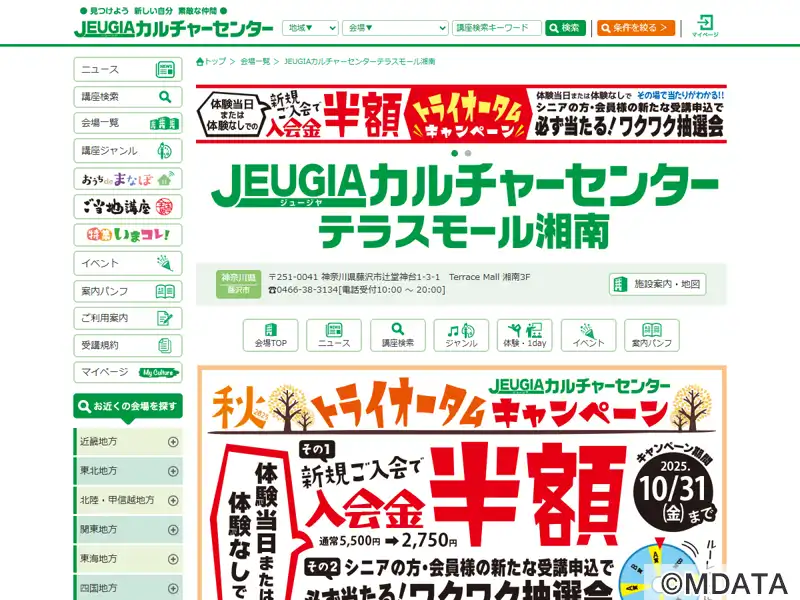Open the おうちdeまなぼ banner button

click(128, 179)
